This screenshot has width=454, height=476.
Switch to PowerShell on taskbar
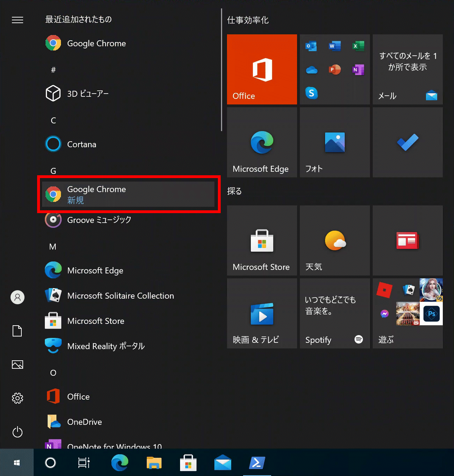pos(257,463)
